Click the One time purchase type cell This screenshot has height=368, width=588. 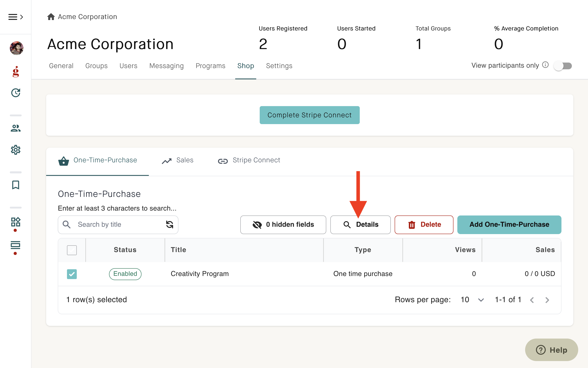pos(363,274)
